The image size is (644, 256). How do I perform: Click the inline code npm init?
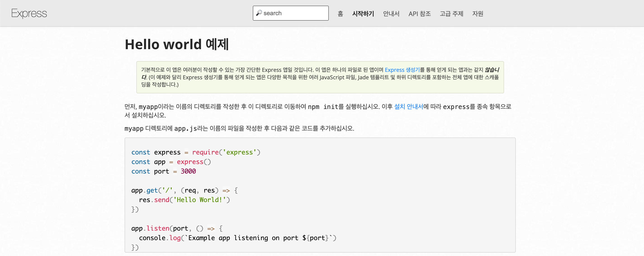coord(323,107)
